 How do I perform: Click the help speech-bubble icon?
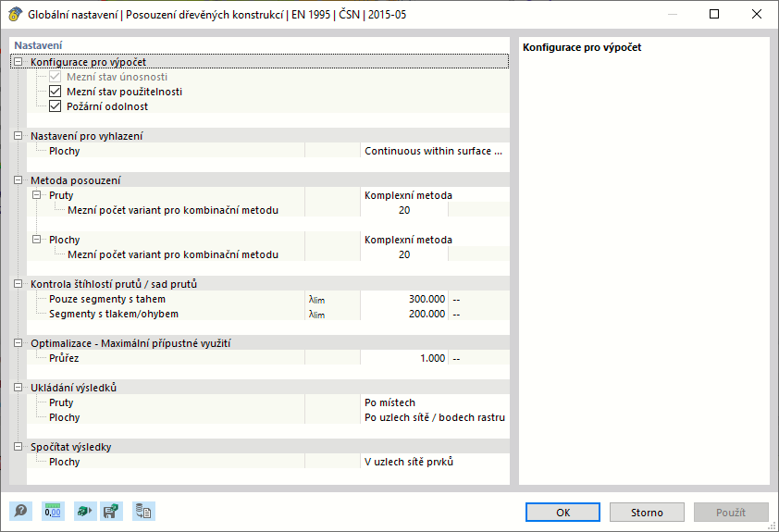click(x=20, y=510)
